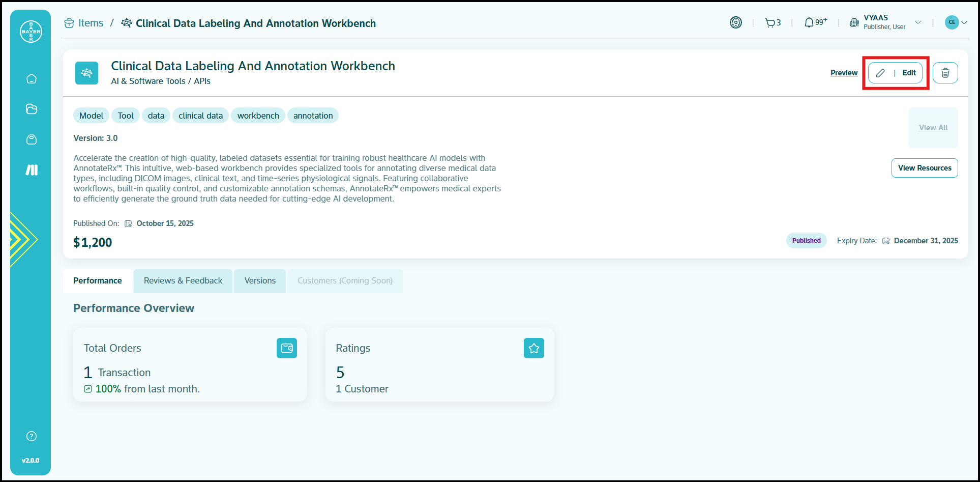Screen dimensions: 980x482
Task: Open the help question mark icon
Action: coord(32,436)
